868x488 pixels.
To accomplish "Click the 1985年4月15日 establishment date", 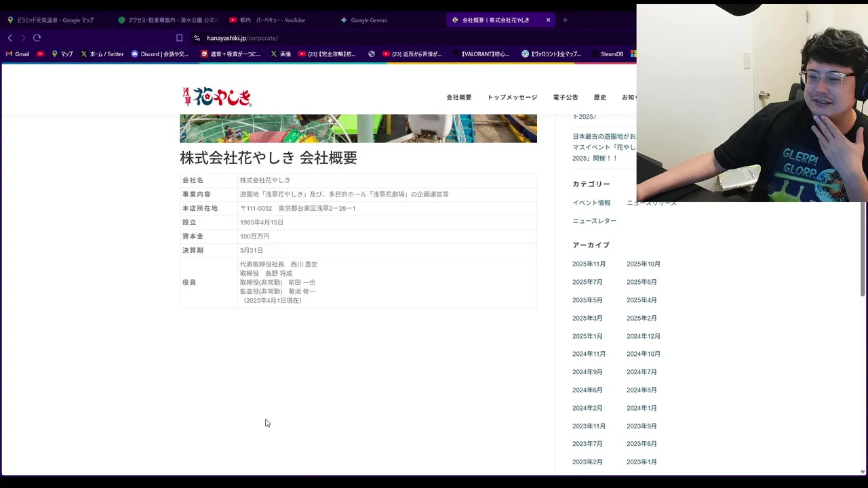I will tap(262, 222).
